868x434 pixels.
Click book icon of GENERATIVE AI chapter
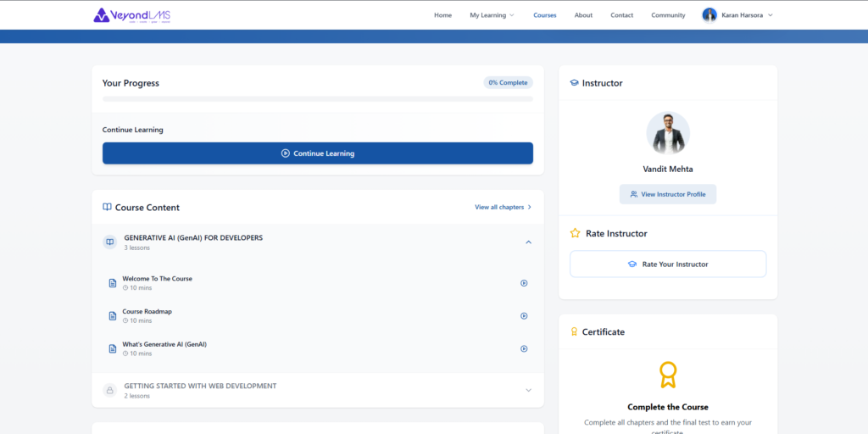coord(109,242)
